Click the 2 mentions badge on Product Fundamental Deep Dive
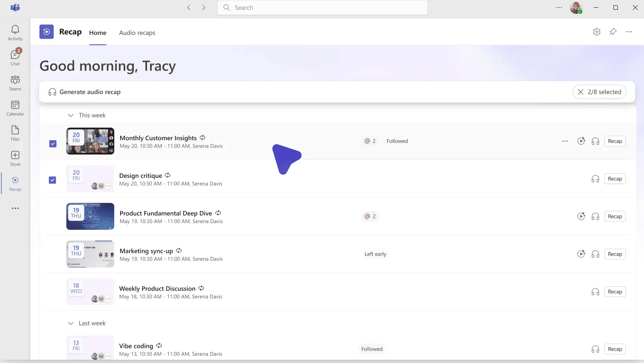This screenshot has height=363, width=644. pyautogui.click(x=370, y=216)
